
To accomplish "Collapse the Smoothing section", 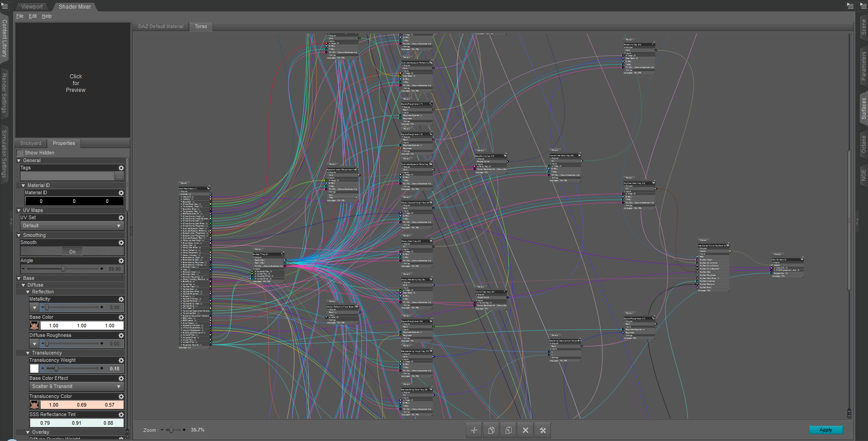I will (19, 235).
